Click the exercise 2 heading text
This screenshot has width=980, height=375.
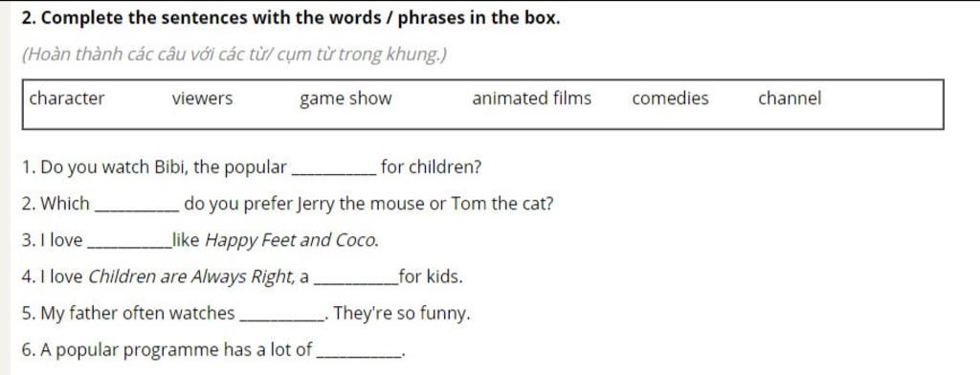[291, 19]
